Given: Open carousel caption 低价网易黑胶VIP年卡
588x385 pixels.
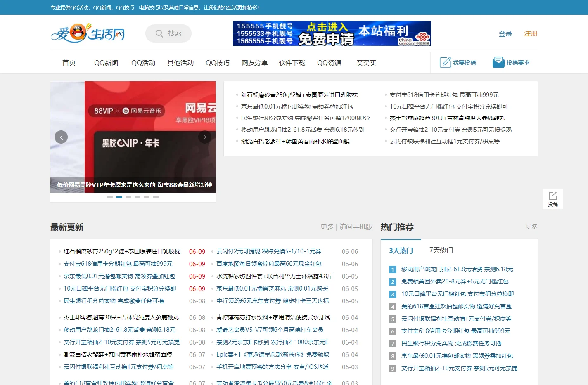Looking at the screenshot, I should [135, 185].
